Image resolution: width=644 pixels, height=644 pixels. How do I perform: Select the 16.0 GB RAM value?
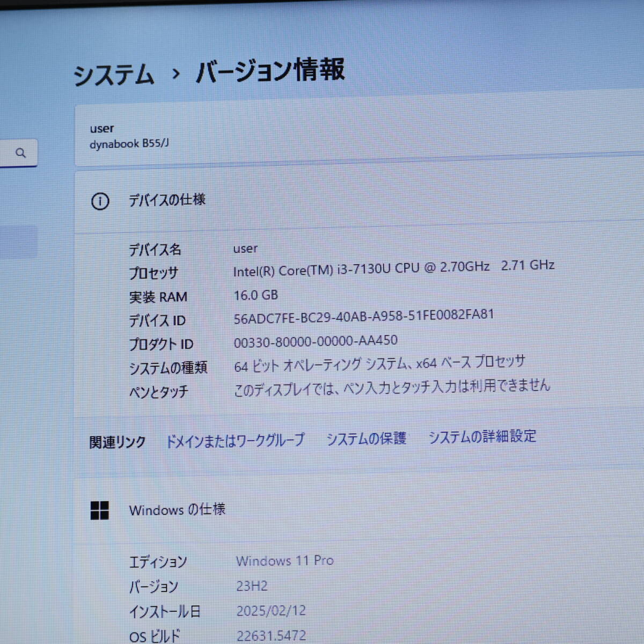pyautogui.click(x=256, y=295)
